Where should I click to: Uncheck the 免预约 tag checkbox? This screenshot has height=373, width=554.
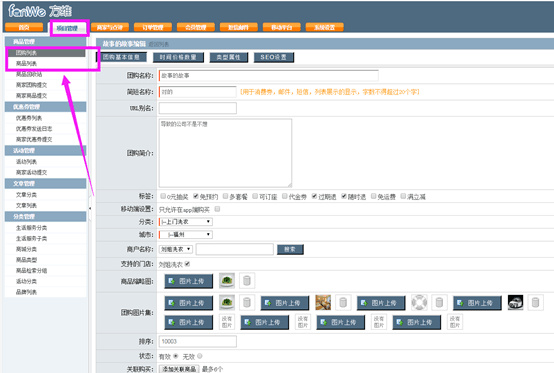tap(196, 196)
